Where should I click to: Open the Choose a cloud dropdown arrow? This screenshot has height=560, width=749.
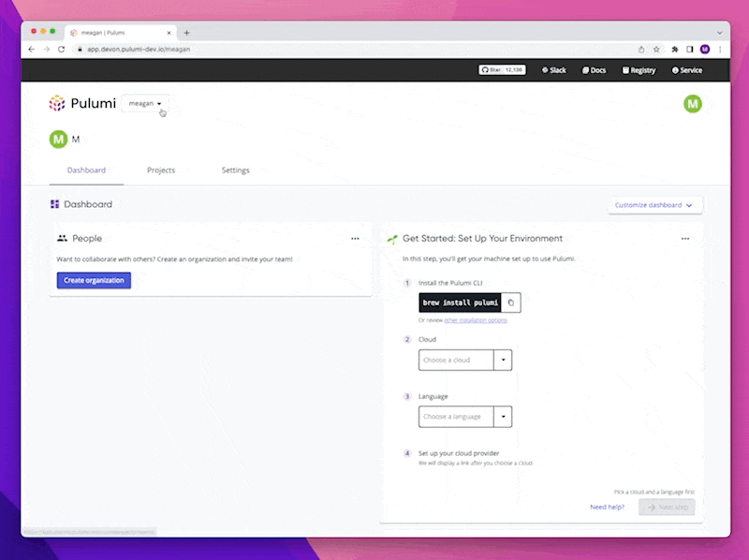(503, 360)
